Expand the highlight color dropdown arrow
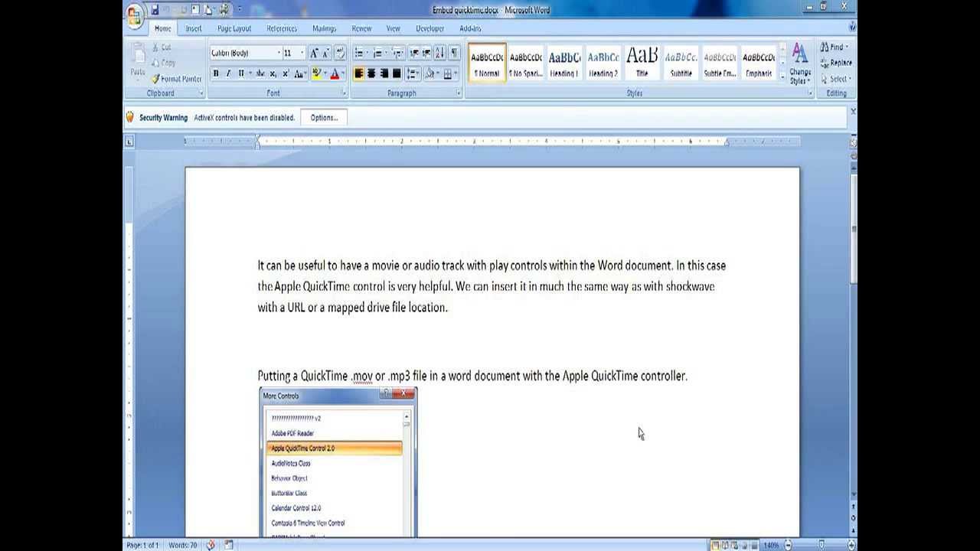Screen dimensions: 980x551 pos(325,73)
